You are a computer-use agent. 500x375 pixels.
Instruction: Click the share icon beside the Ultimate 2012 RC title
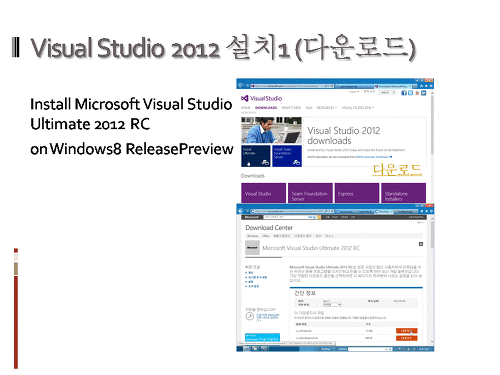(x=421, y=244)
